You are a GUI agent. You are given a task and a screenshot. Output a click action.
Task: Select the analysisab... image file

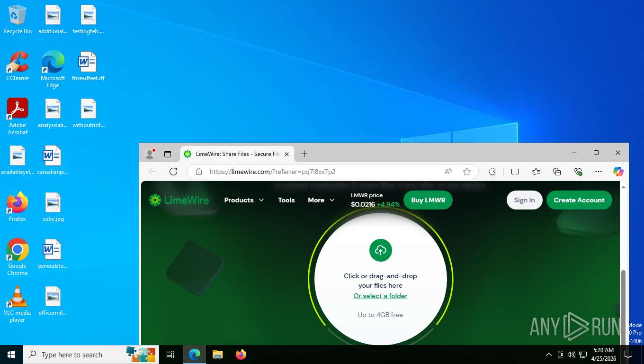53,113
